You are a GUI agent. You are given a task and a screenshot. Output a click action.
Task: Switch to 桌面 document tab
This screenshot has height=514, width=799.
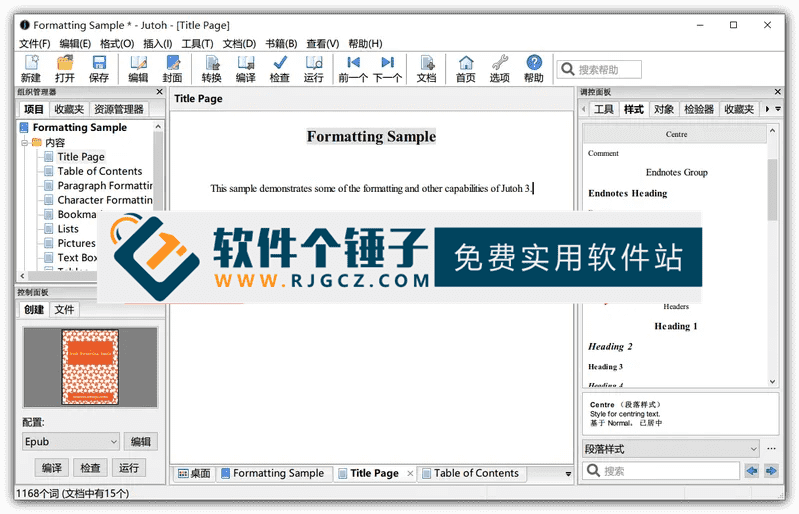click(x=194, y=474)
